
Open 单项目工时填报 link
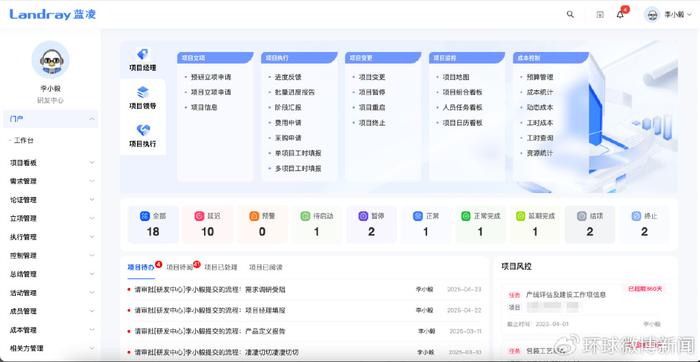pos(298,153)
